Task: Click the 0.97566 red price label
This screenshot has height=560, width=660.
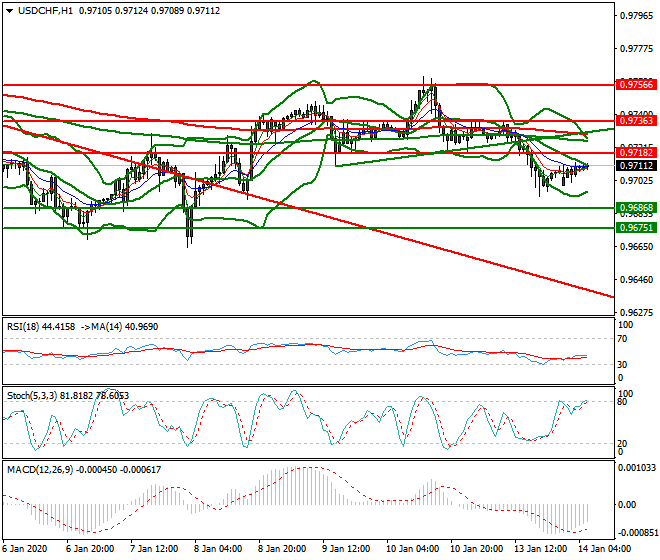Action: point(636,85)
